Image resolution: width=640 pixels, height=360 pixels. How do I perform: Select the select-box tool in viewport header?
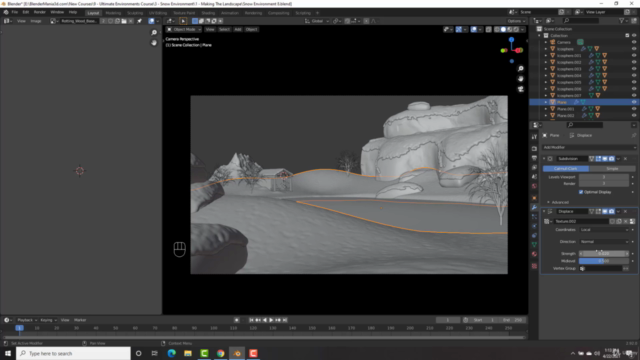pyautogui.click(x=183, y=21)
